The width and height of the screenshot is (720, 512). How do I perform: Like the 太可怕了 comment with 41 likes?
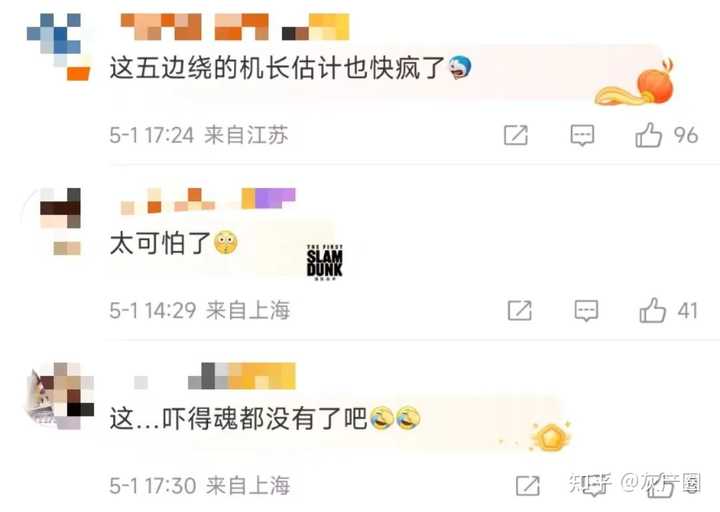652,310
